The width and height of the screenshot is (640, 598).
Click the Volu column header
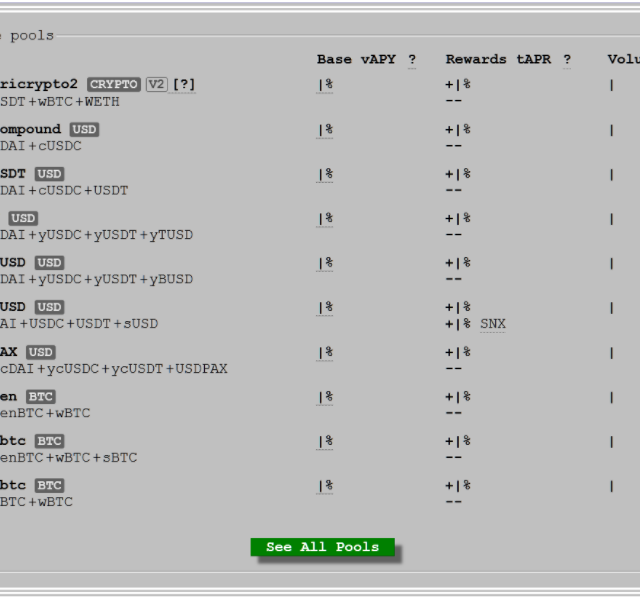[x=624, y=60]
